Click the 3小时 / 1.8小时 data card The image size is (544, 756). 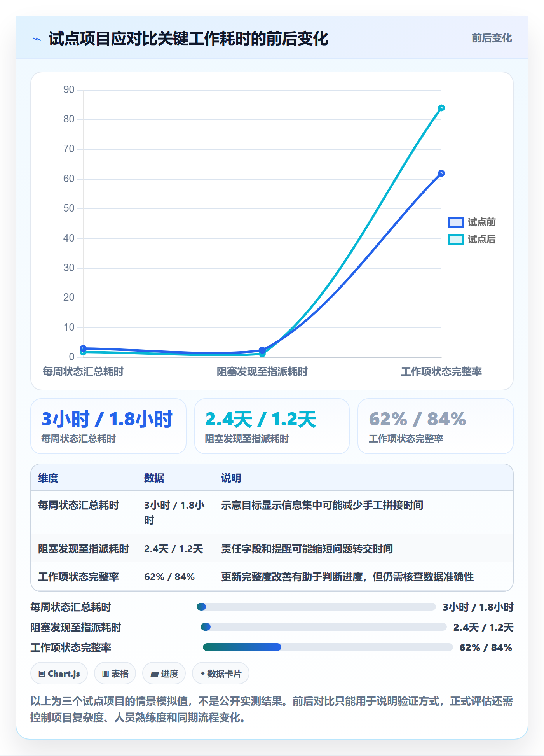[x=108, y=426]
